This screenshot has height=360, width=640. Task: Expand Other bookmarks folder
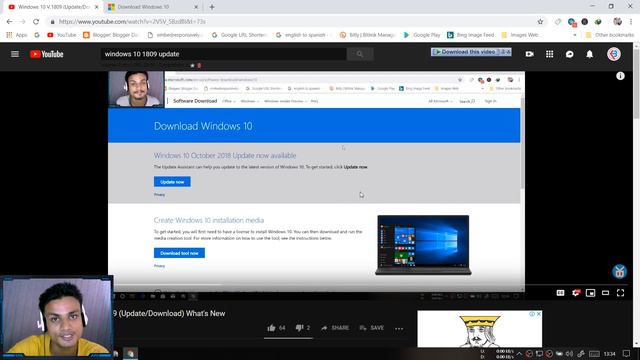tap(610, 35)
